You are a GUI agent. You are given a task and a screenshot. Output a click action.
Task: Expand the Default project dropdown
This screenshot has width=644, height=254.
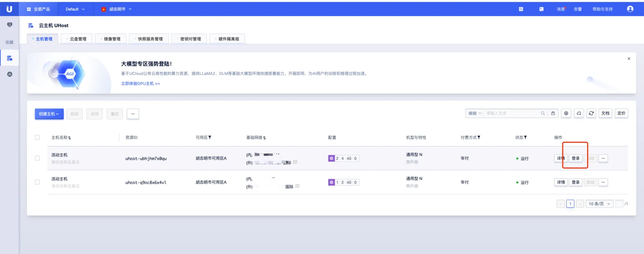tap(75, 9)
